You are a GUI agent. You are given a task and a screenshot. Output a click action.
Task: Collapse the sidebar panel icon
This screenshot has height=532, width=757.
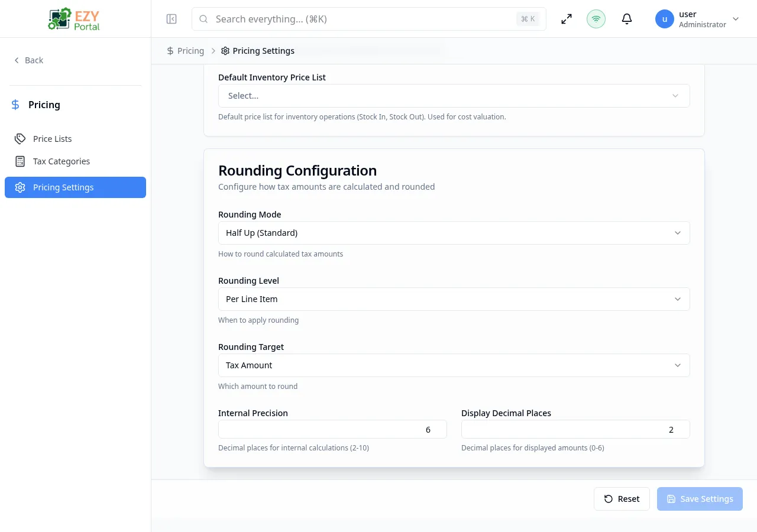click(172, 19)
